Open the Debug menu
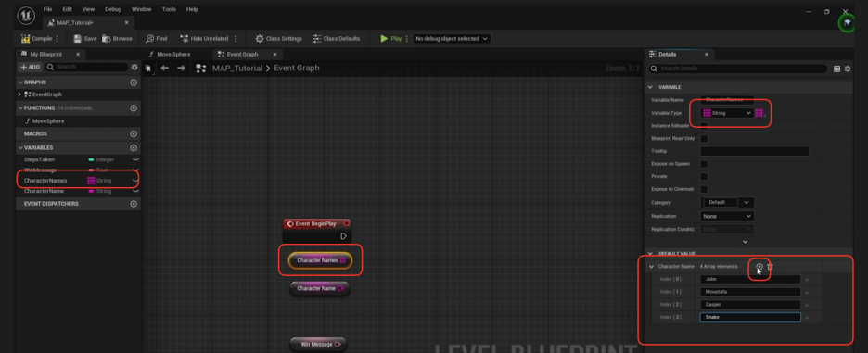This screenshot has width=868, height=353. click(x=113, y=9)
